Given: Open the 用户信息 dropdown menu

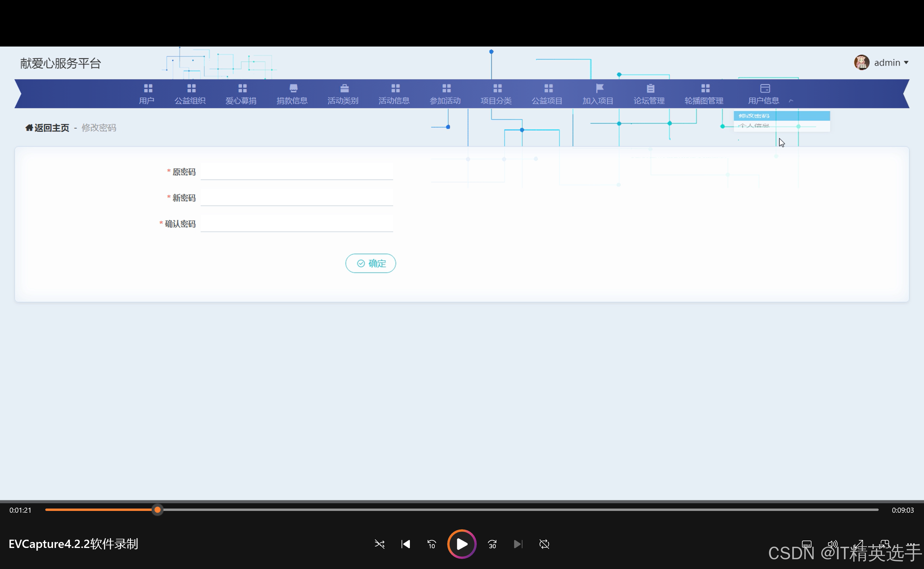Looking at the screenshot, I should [763, 94].
